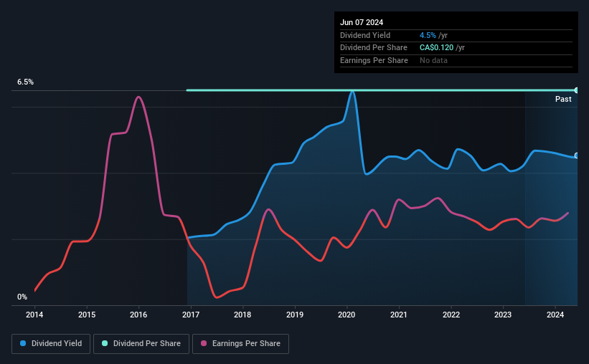Click the Jun 07 2024 tooltip date header
Viewport: 589px width, 364px height.
(362, 22)
